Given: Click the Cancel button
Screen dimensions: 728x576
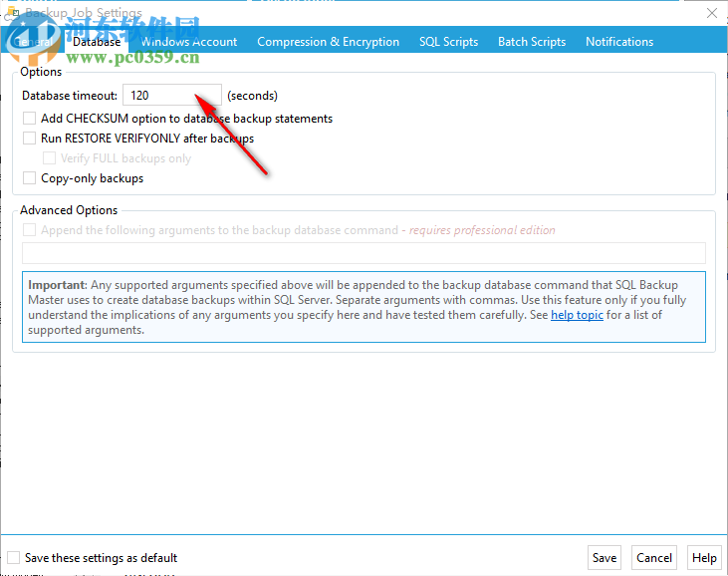Looking at the screenshot, I should point(653,557).
